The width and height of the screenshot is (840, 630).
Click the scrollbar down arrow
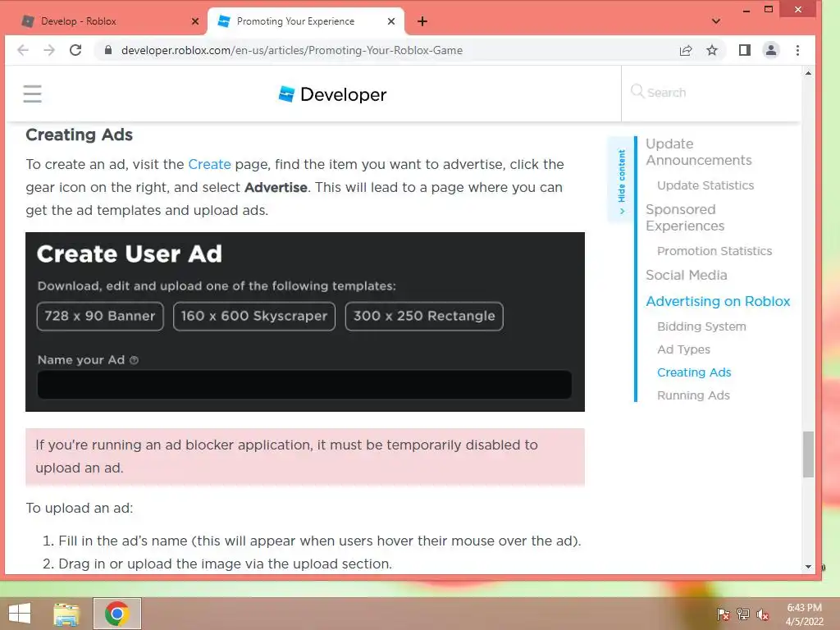pos(808,567)
